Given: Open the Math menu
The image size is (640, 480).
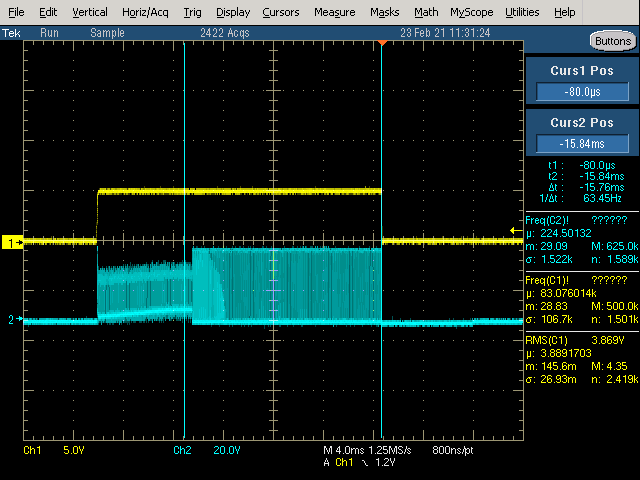Looking at the screenshot, I should tap(426, 12).
